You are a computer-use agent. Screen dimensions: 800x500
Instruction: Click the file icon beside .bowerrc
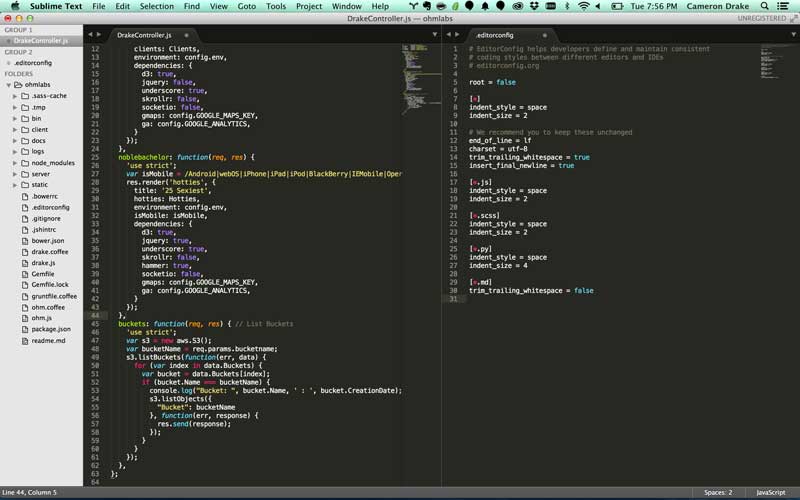(25, 196)
